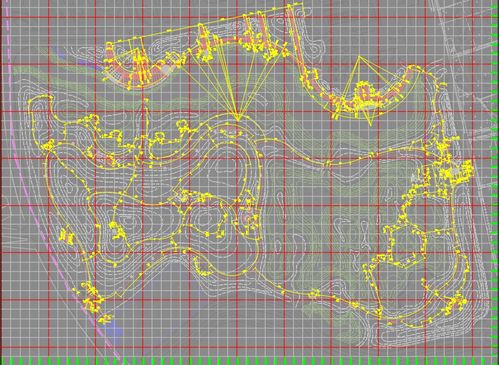This screenshot has height=365, width=499.
Task: Select the blue filled patch near the bottom-left corner
Action: coord(114,328)
